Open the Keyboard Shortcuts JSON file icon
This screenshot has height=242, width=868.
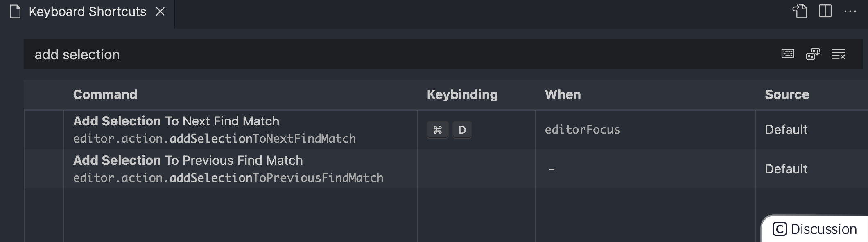[800, 11]
